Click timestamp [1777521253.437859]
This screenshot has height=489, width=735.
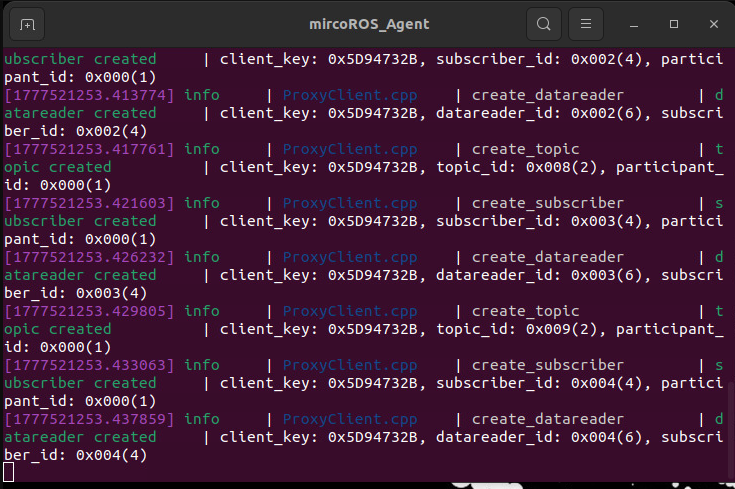point(89,419)
